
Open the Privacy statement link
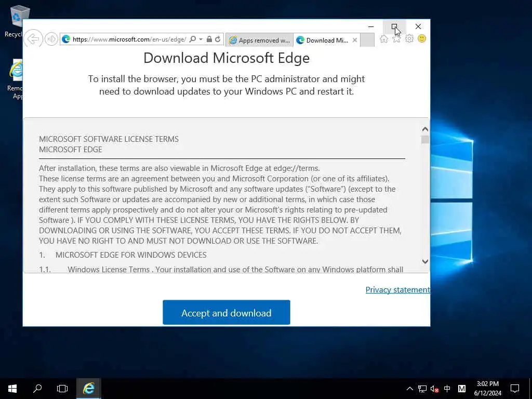(x=397, y=290)
